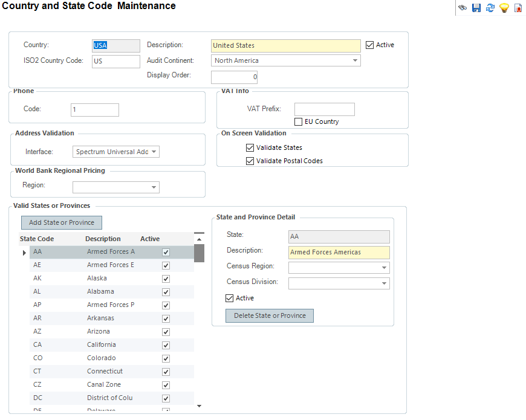
Task: Sort by the Active column header
Action: [150, 239]
